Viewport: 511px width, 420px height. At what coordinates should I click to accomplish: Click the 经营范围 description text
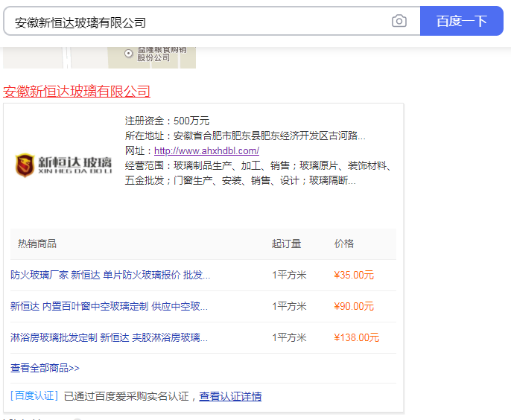coord(258,173)
